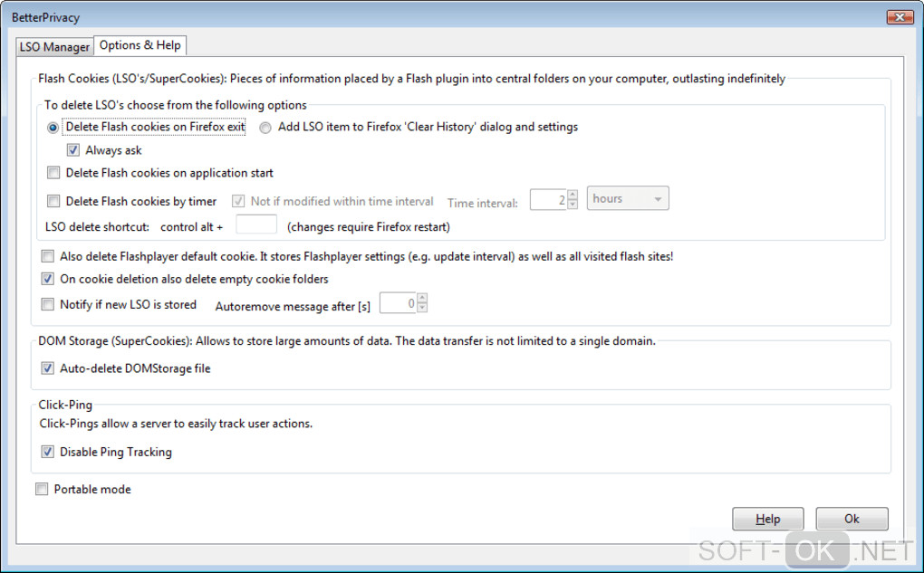Increase Autoremove message seconds with up arrow
Viewport: 924px width, 573px height.
tap(422, 298)
